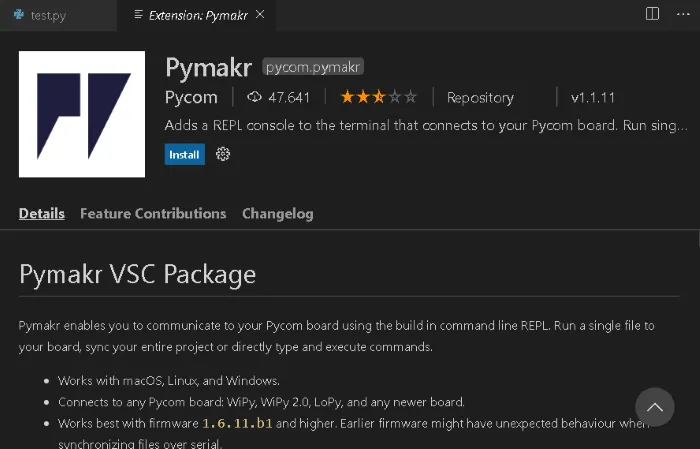700x449 pixels.
Task: Open the Repository link
Action: click(x=480, y=98)
